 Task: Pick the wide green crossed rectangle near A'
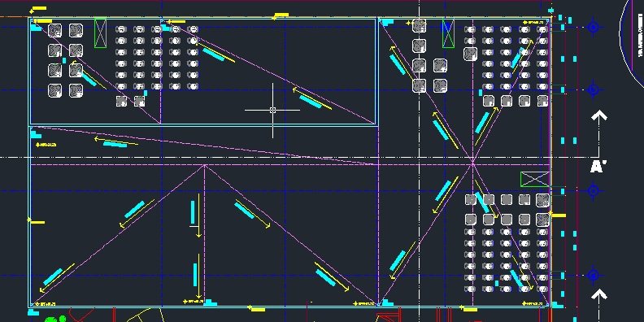point(535,180)
